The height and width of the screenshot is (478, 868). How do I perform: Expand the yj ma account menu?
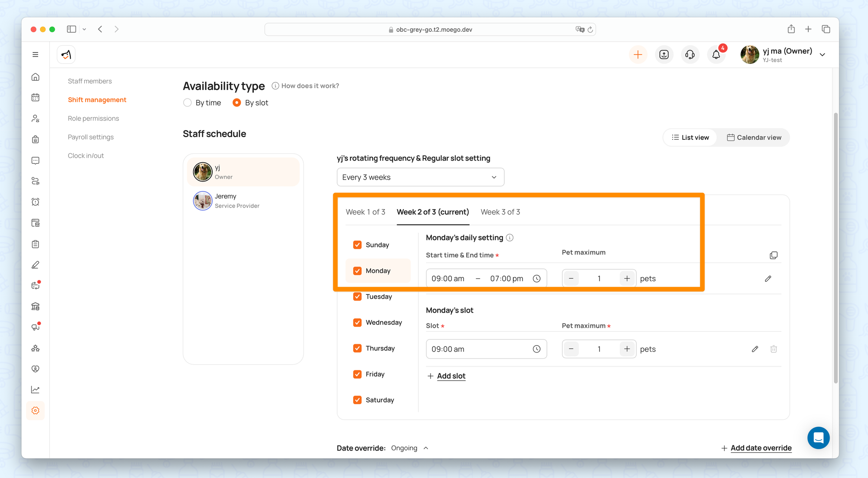click(822, 55)
